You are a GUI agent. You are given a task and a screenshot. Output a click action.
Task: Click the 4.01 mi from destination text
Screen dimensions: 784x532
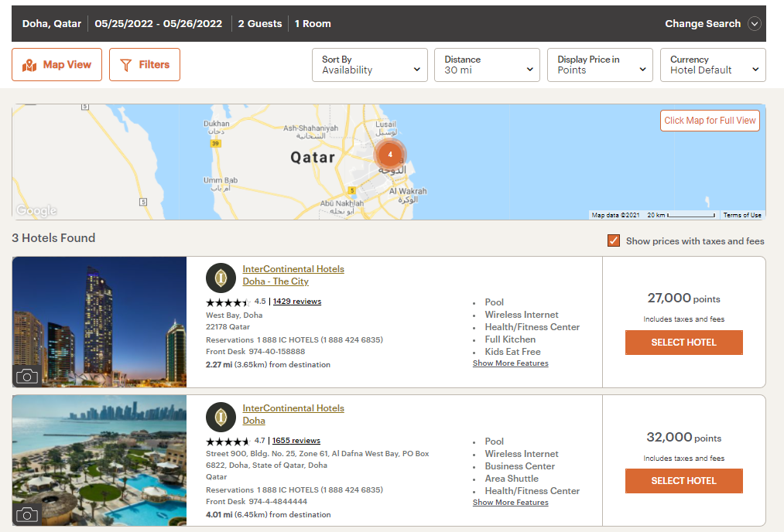[x=268, y=514]
